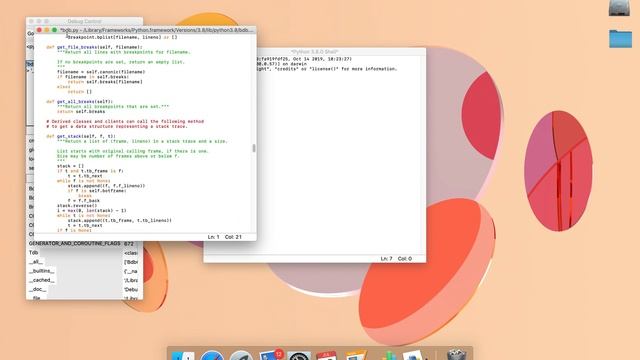
Task: Click the Debug Control window title
Action: [84, 21]
